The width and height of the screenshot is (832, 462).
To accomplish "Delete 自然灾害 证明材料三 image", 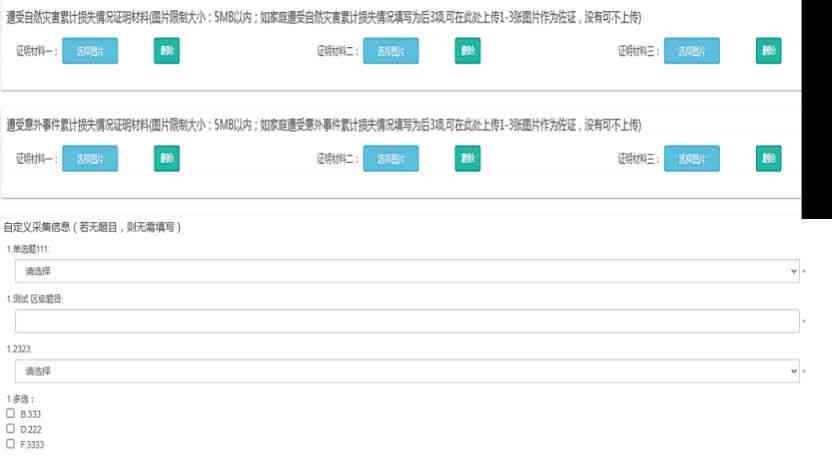I will click(x=768, y=51).
